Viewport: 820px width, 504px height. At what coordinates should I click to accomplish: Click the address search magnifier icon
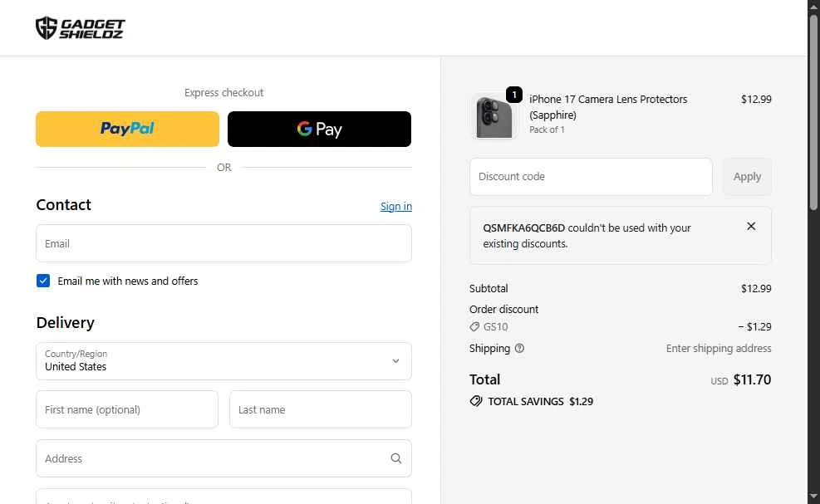click(396, 458)
